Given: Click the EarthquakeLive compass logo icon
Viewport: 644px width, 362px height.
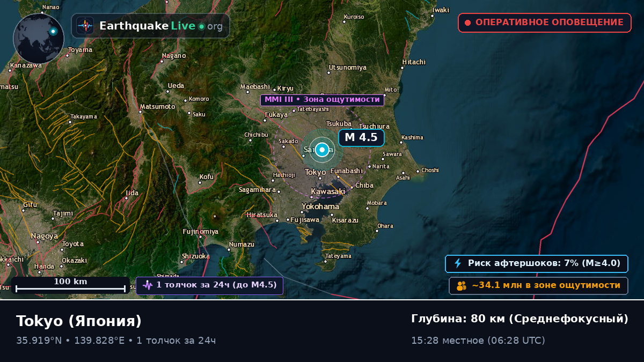Looking at the screenshot, I should tap(85, 26).
